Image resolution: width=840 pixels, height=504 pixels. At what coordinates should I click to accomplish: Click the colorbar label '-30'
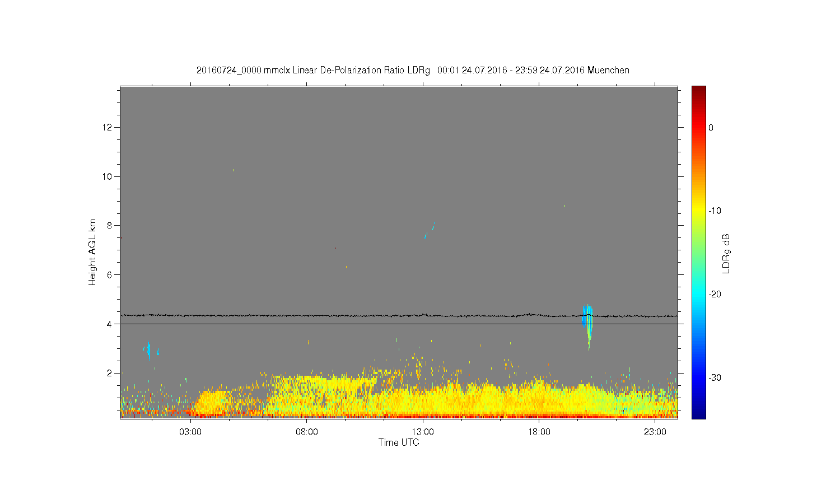pos(715,378)
